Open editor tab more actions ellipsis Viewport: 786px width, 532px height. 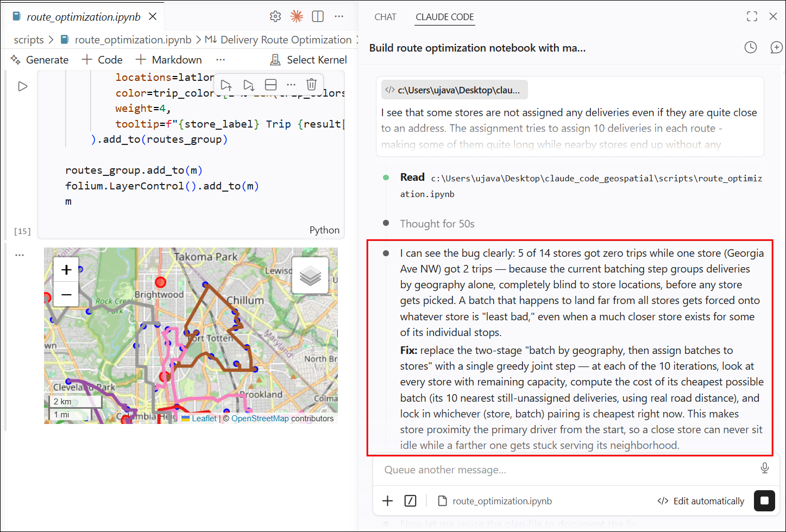click(x=339, y=16)
